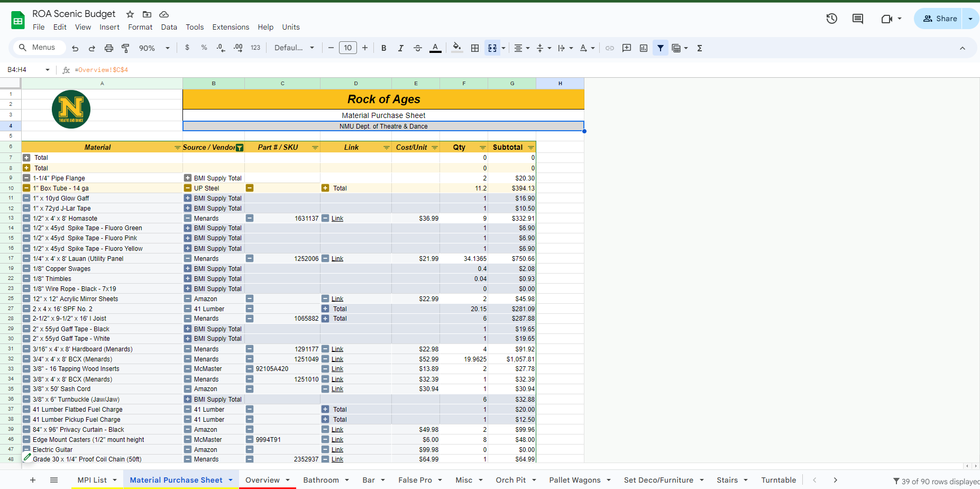Image resolution: width=980 pixels, height=489 pixels.
Task: Open the Link for 3/8" x 50' Sash Cord
Action: [x=337, y=389]
